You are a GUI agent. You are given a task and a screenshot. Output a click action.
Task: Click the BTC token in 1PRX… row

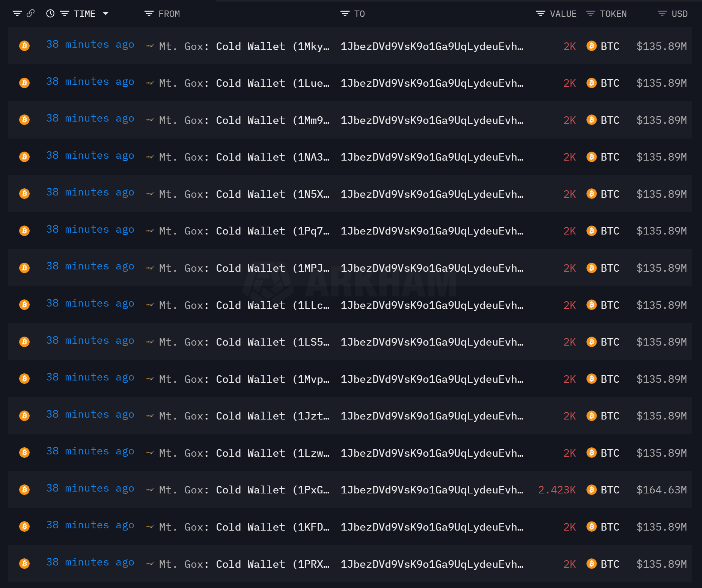pos(610,564)
